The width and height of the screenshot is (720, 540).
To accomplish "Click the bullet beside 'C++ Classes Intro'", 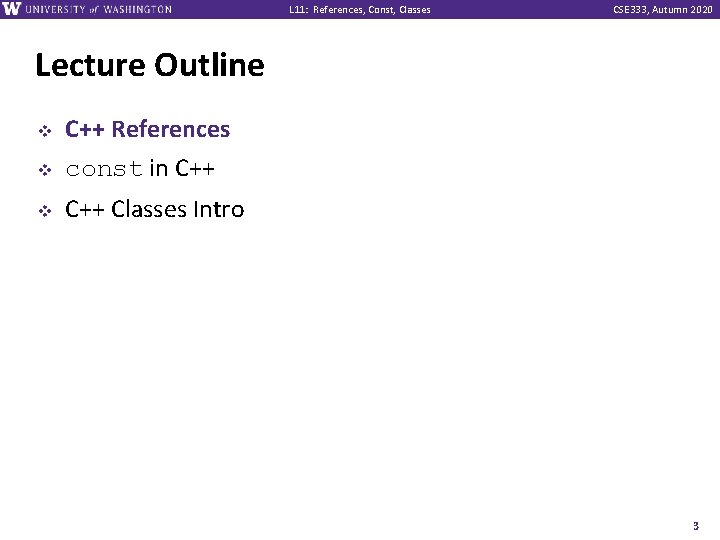I will 45,211.
